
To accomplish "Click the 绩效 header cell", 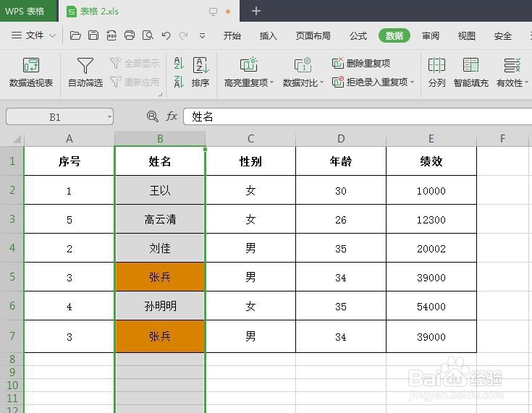I will (431, 161).
